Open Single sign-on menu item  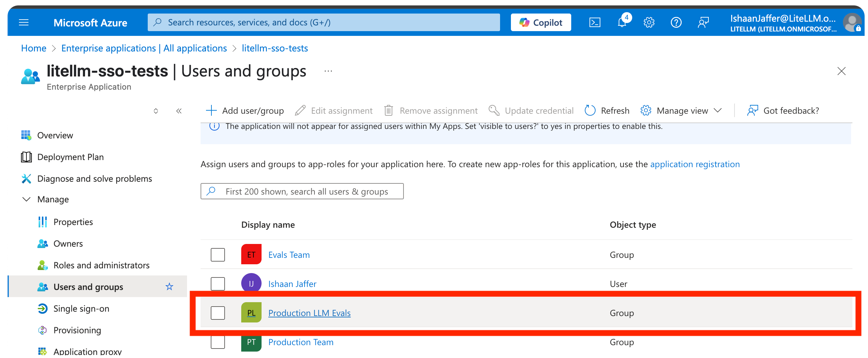coord(81,309)
